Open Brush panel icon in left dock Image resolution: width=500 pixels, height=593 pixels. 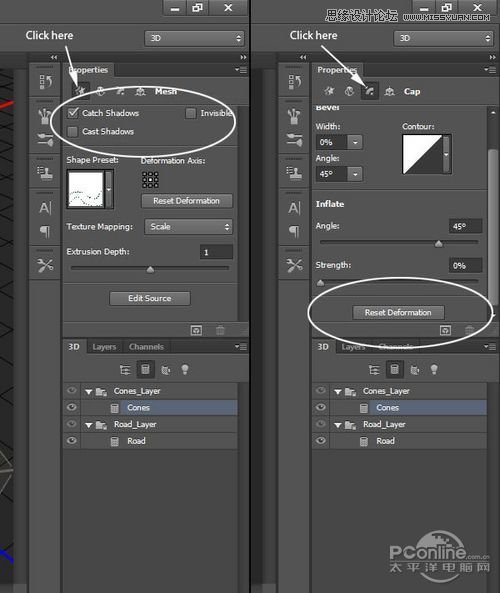[x=45, y=140]
